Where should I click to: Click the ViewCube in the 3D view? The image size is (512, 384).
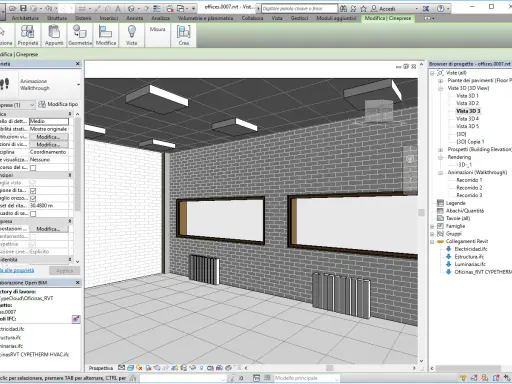(x=379, y=110)
